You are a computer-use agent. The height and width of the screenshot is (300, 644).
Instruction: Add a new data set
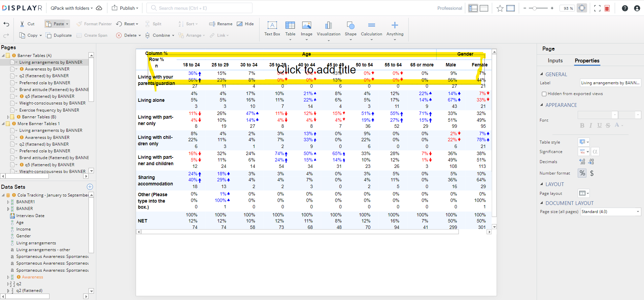pos(90,187)
